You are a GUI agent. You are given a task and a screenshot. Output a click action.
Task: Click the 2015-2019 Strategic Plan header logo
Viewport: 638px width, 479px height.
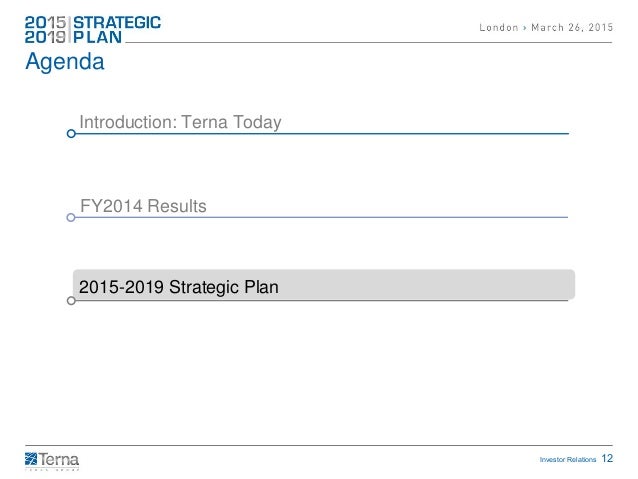(x=92, y=29)
